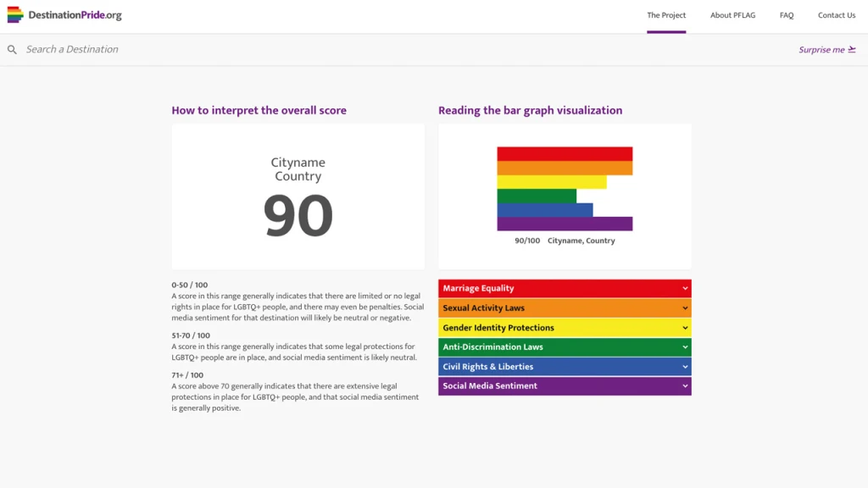Screen dimensions: 868x488
Task: Click the search magnifying glass icon
Action: [12, 50]
